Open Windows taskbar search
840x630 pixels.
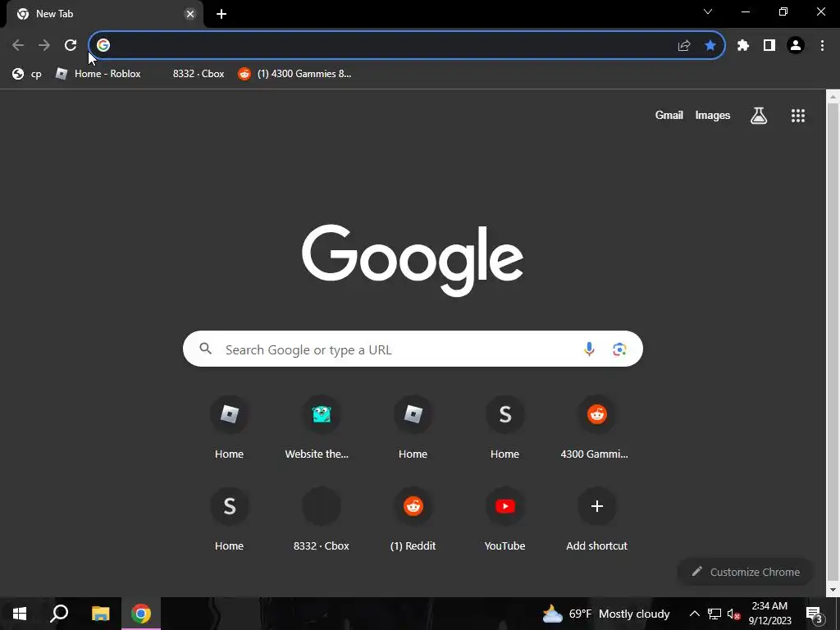click(x=59, y=614)
